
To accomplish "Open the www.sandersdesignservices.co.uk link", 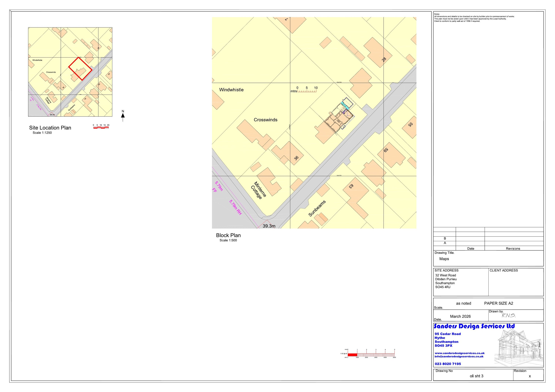I will 459,353.
